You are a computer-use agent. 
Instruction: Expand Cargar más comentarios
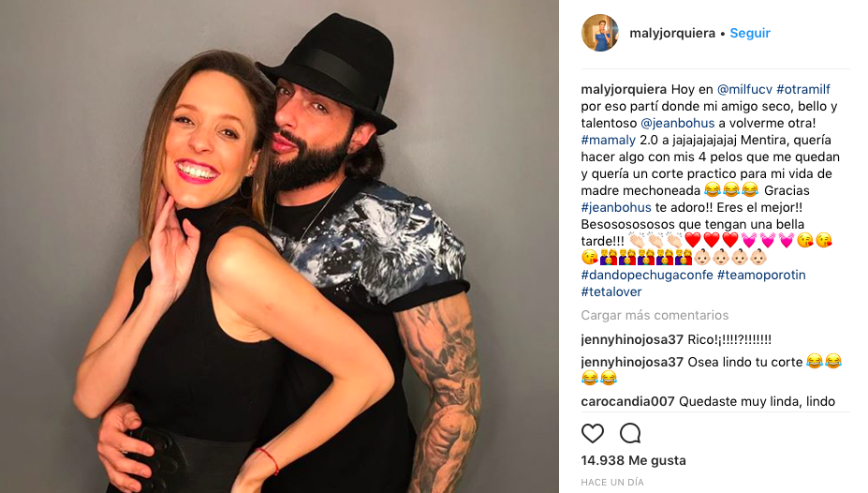pos(655,315)
